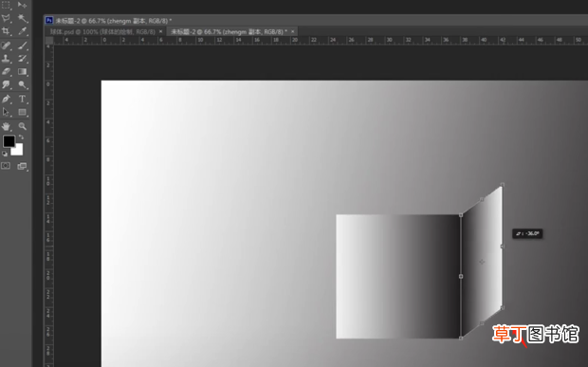Select the Hand tool

6,126
